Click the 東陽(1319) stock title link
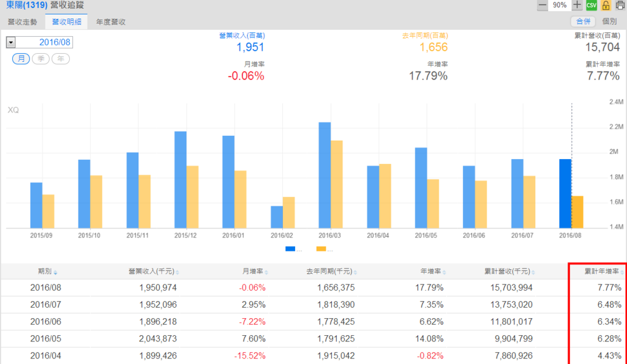 click(x=27, y=5)
